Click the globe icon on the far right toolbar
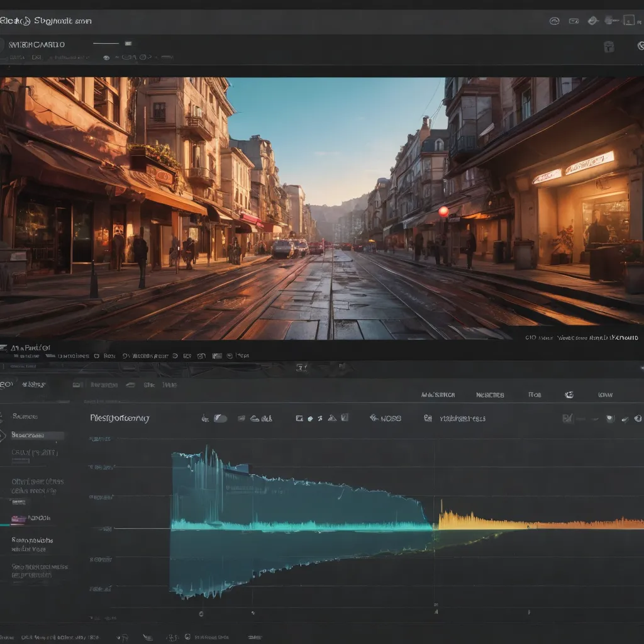Viewport: 644px width, 644px height. [637, 417]
